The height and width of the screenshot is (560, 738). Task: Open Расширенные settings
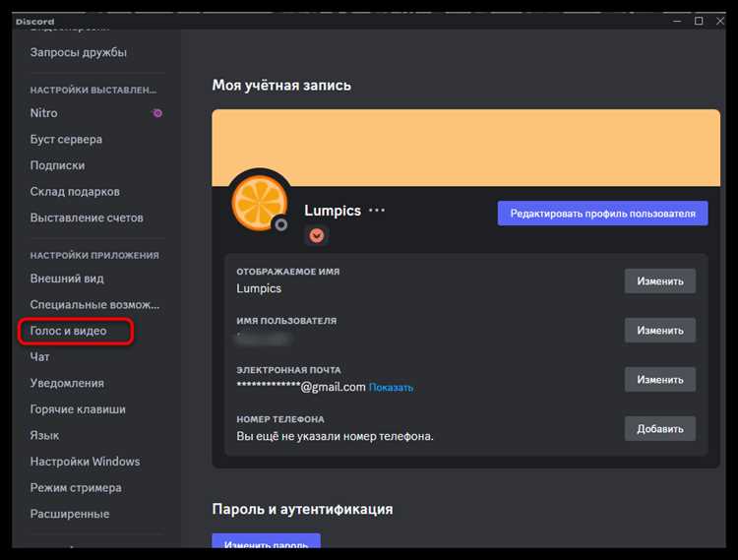point(70,514)
